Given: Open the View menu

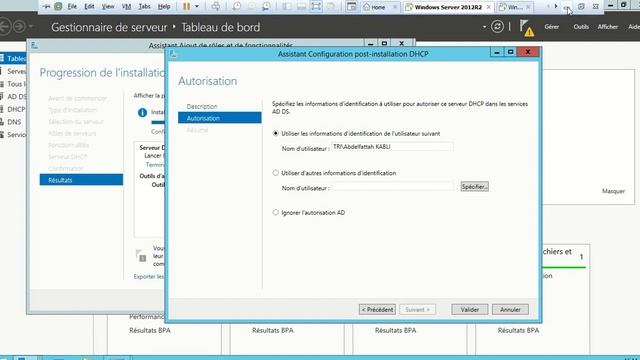Looking at the screenshot, I should click(x=108, y=7).
